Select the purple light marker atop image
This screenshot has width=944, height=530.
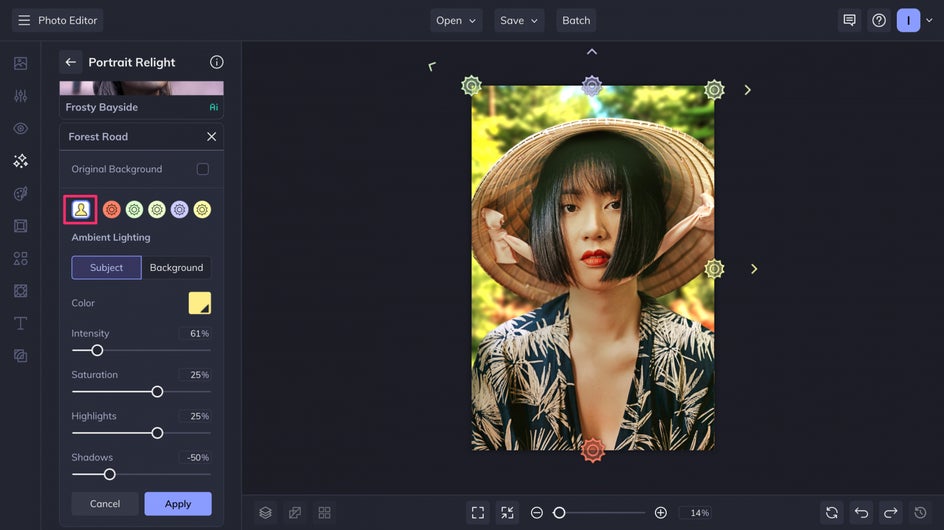point(592,86)
